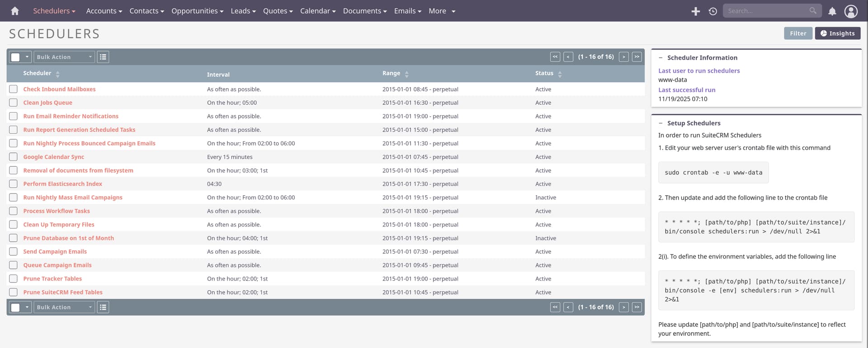Open the user profile avatar menu
Screen dimensions: 868x348
point(850,11)
